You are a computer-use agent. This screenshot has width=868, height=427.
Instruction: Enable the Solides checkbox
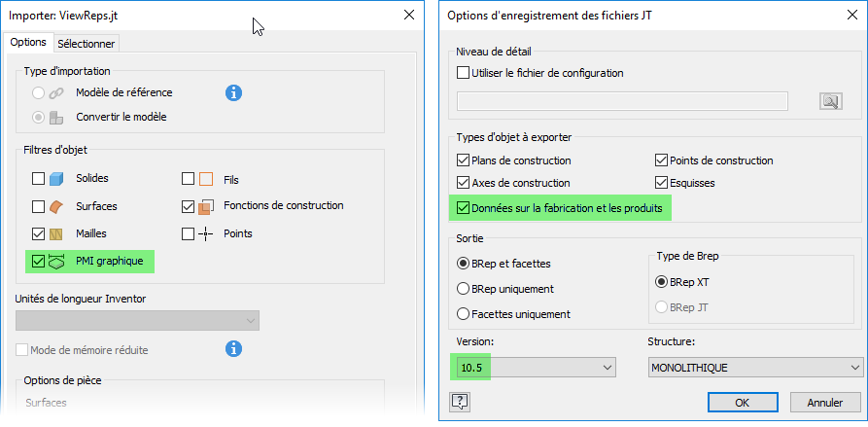click(39, 179)
